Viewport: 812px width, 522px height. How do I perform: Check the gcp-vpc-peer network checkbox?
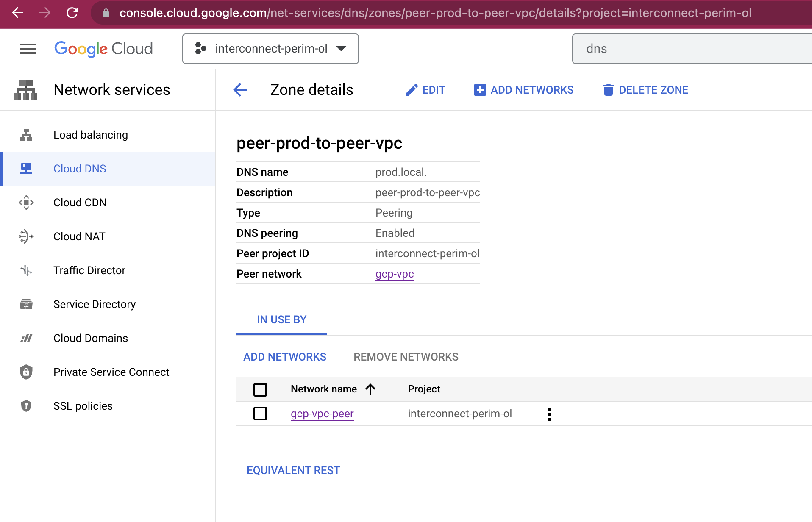tap(261, 414)
